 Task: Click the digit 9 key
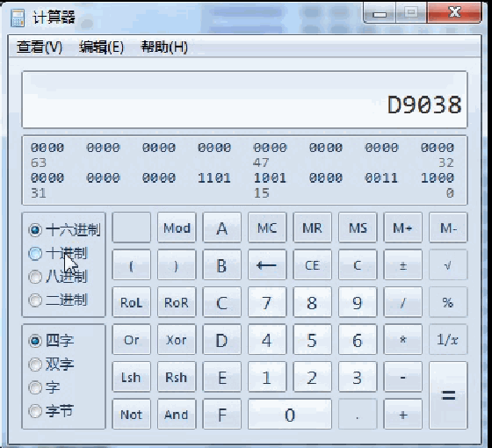pos(358,302)
